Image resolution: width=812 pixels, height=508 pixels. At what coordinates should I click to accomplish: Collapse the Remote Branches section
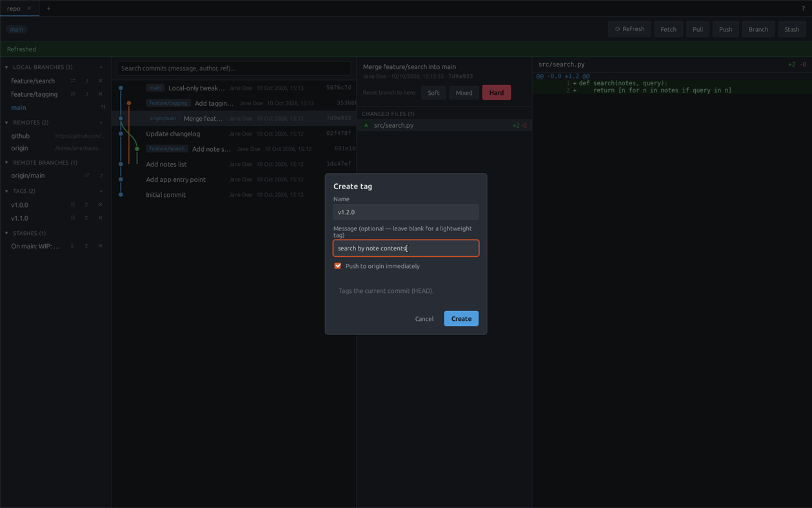click(x=6, y=163)
